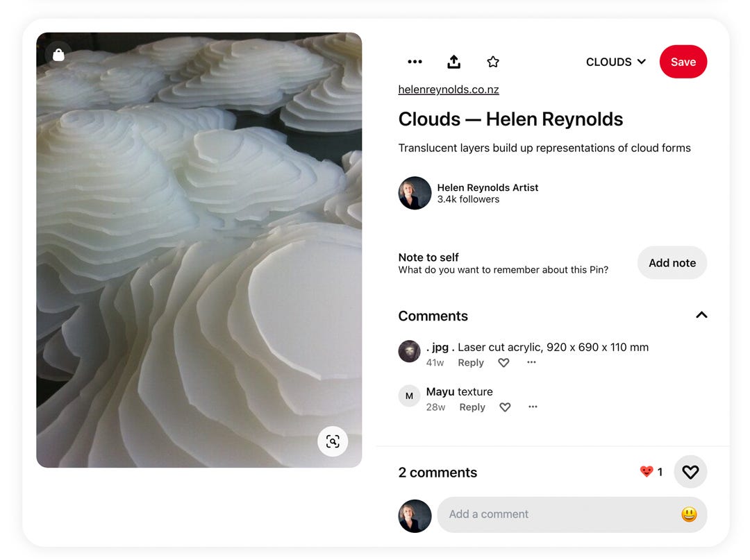
Task: Open more options for Mayu's comment
Action: [x=533, y=407]
